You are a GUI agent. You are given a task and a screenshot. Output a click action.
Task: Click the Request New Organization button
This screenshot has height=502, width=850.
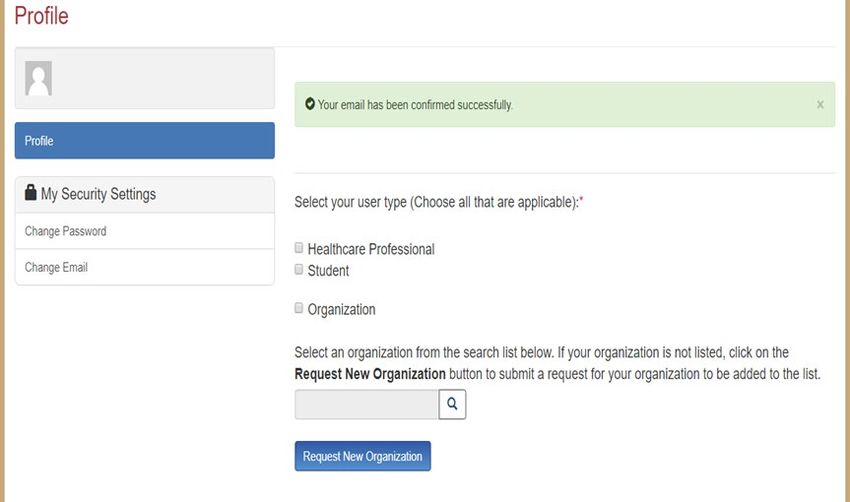(x=363, y=456)
